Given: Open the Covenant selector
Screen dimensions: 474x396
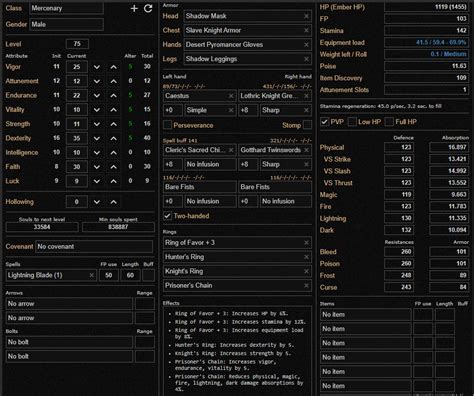Looking at the screenshot, I should pos(94,247).
